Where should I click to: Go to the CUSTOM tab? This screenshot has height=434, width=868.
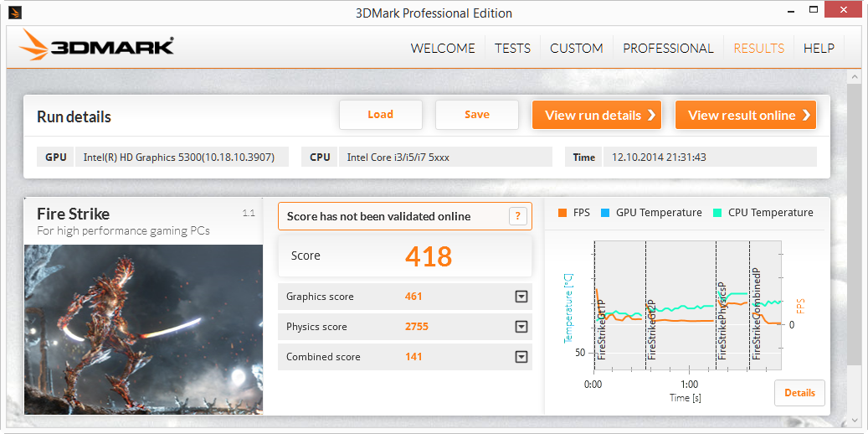[x=576, y=49]
